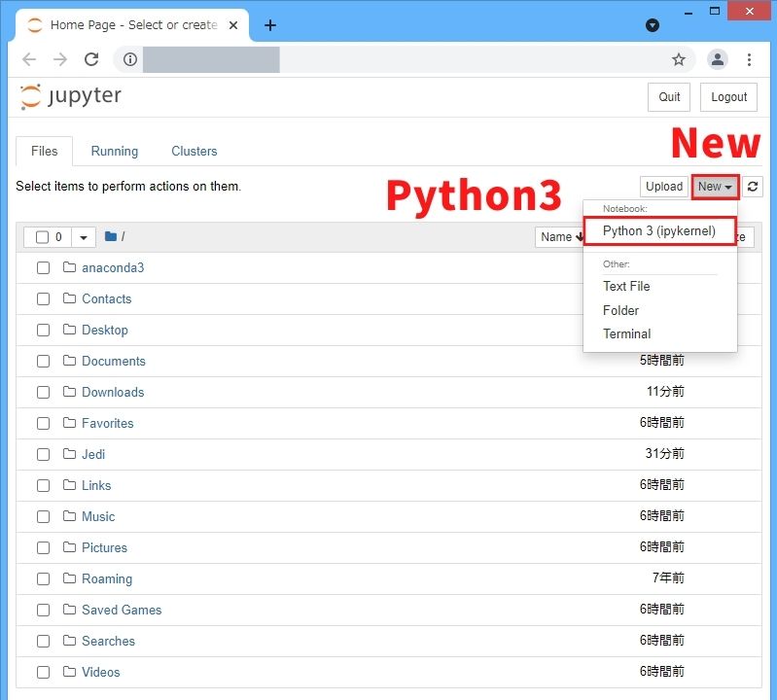Click the round dropdown icon in title bar
The height and width of the screenshot is (700, 777).
pos(653,25)
